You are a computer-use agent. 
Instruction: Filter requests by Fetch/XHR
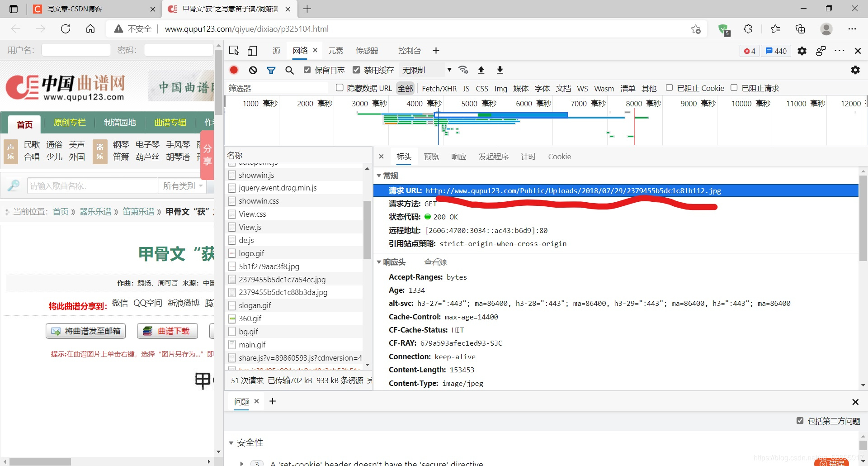[x=439, y=89]
